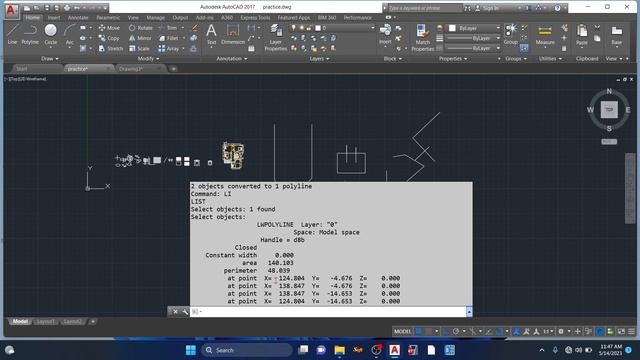This screenshot has height=360, width=640.
Task: Click the Copy tool
Action: pos(109,38)
